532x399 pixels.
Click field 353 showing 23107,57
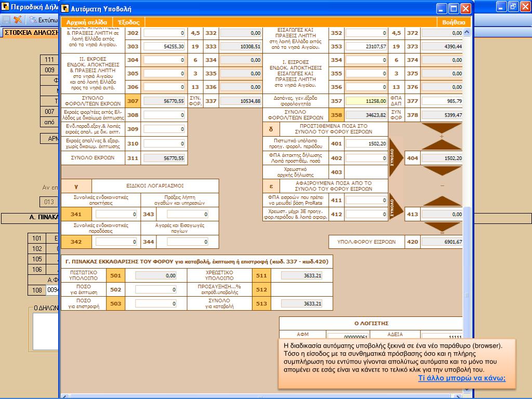coord(366,46)
